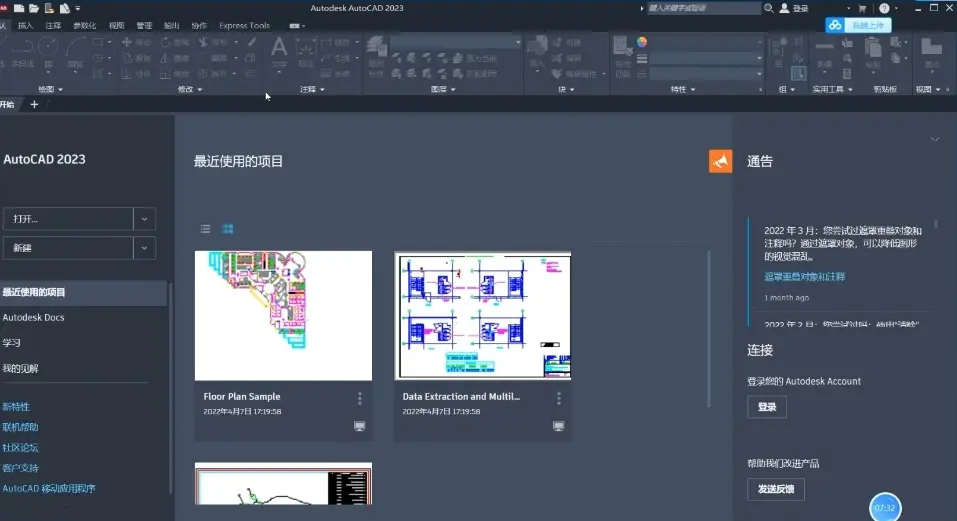Click the 发送反馈 (Send feedback) button

[776, 489]
